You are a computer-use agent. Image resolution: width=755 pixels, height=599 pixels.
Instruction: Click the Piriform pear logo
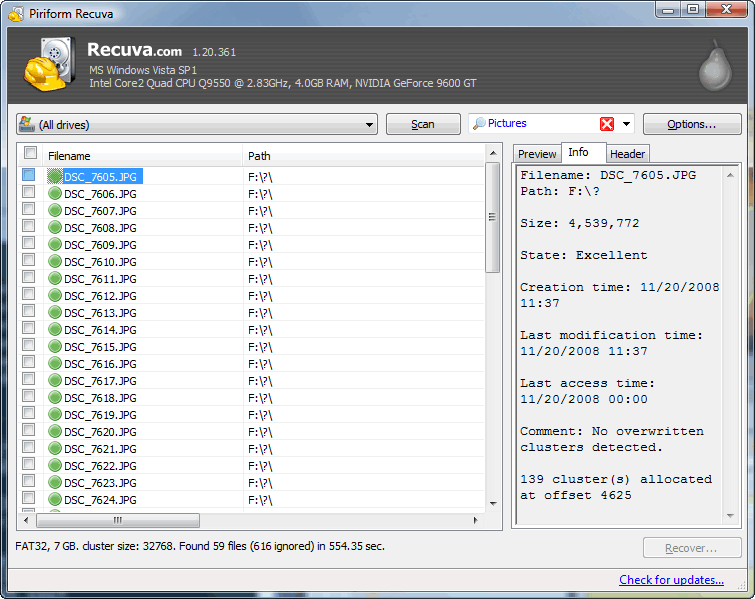pyautogui.click(x=715, y=65)
